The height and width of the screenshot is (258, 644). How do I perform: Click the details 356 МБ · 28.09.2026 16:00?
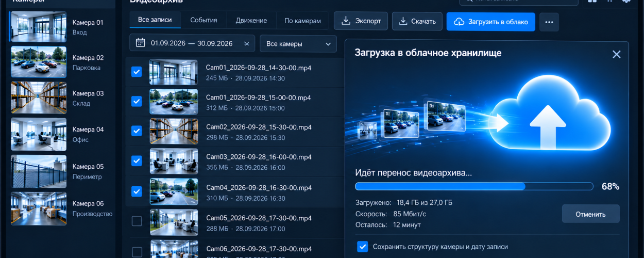245,168
